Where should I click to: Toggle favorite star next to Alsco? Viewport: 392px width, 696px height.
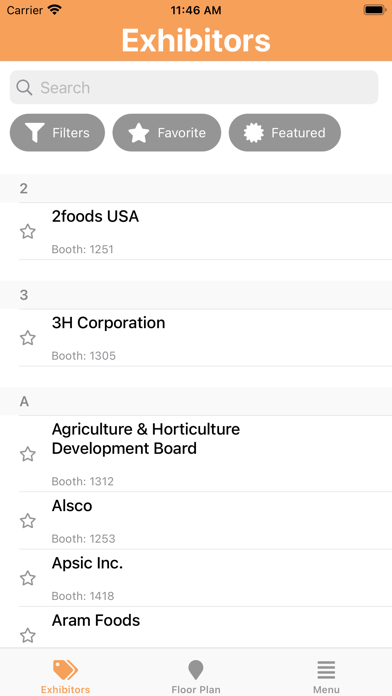28,521
